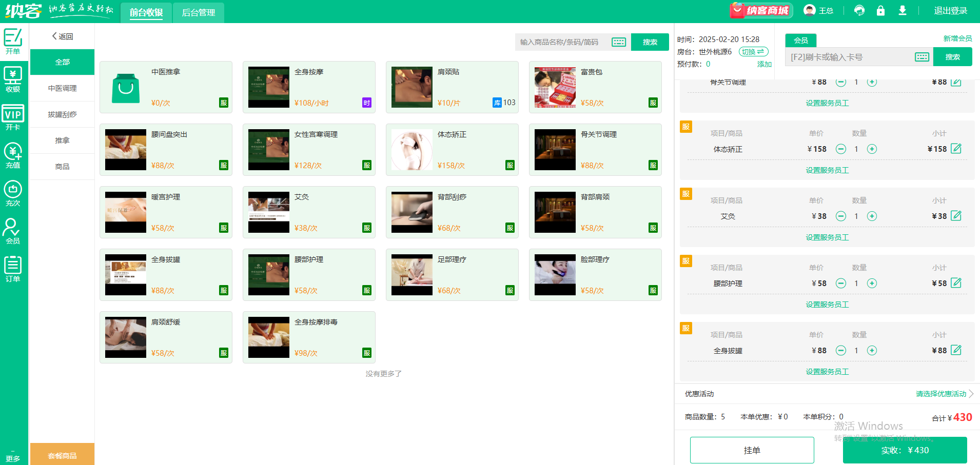Add 暖宫护理 product card

coord(166,212)
